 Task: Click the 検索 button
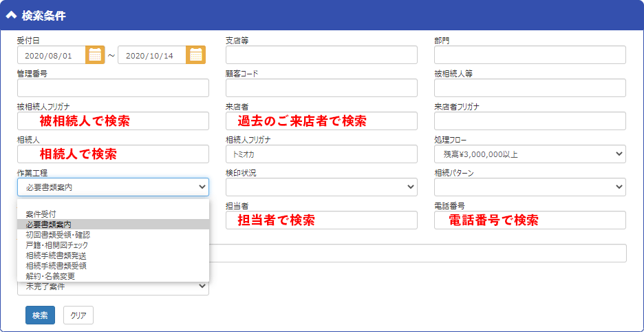tap(40, 315)
